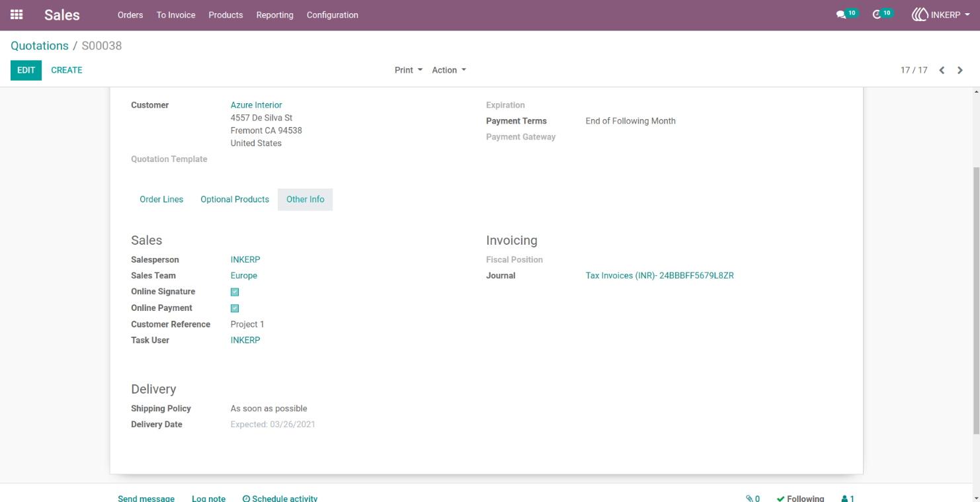This screenshot has height=502, width=980.
Task: Open the activities clock icon
Action: (877, 15)
